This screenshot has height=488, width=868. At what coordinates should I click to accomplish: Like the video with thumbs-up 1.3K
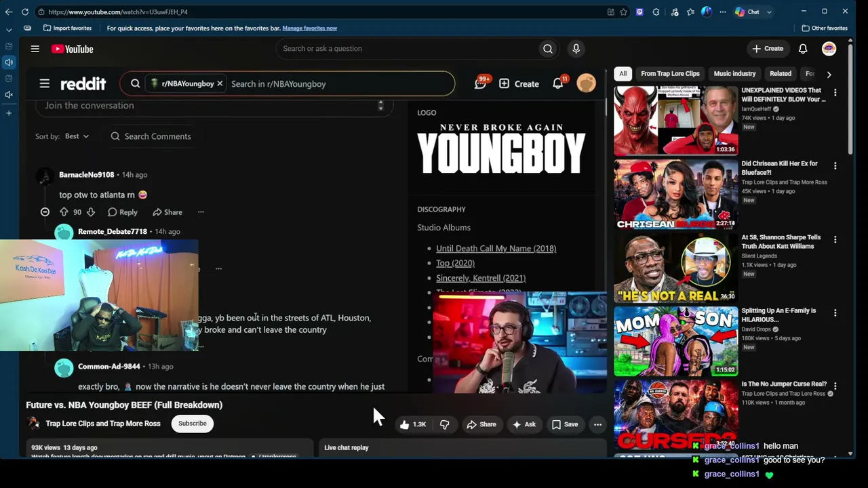(412, 424)
